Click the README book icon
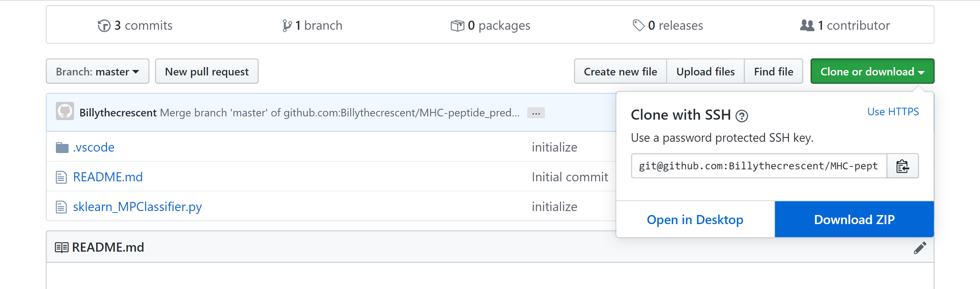The image size is (980, 289). point(62,248)
